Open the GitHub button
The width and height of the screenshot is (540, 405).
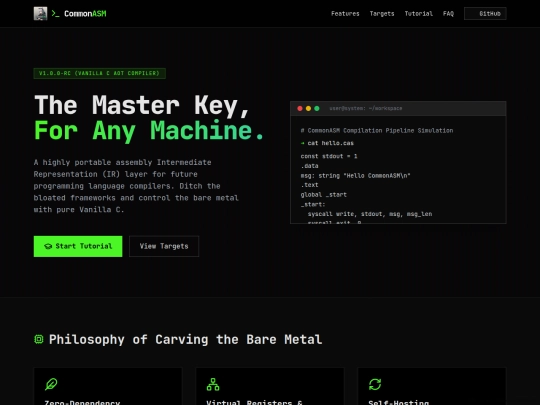coord(485,13)
